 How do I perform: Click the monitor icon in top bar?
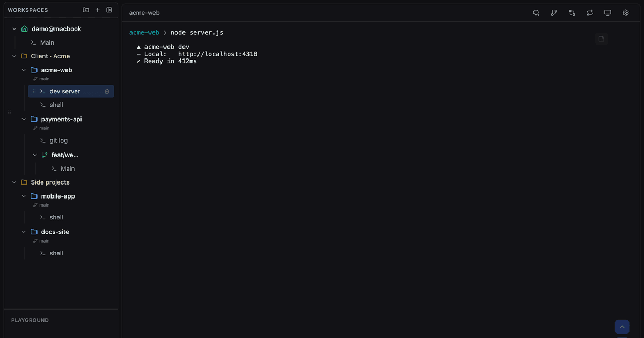(x=608, y=13)
